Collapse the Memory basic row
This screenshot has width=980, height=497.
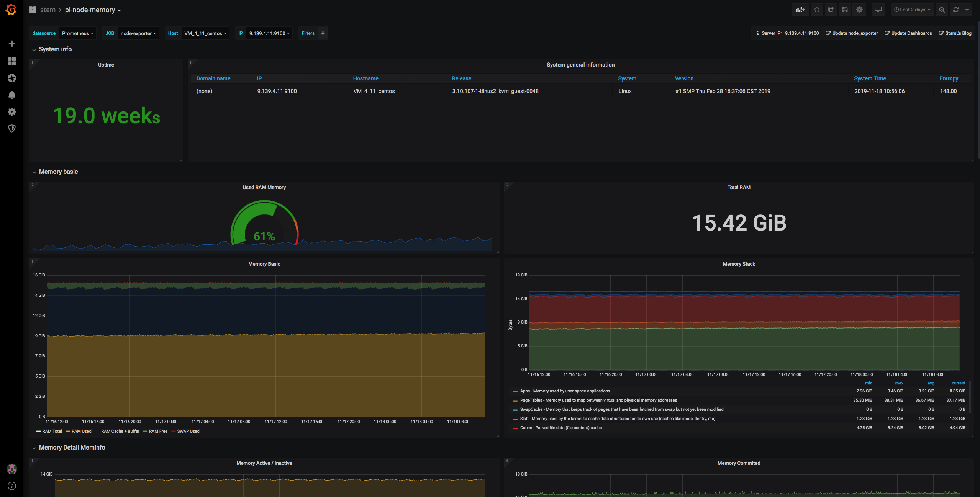click(58, 172)
